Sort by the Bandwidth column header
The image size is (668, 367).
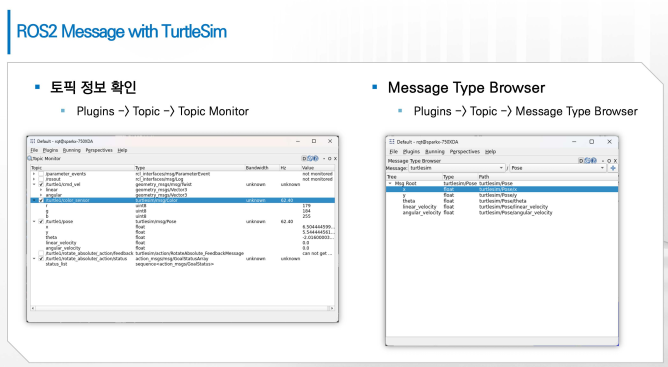tap(262, 168)
